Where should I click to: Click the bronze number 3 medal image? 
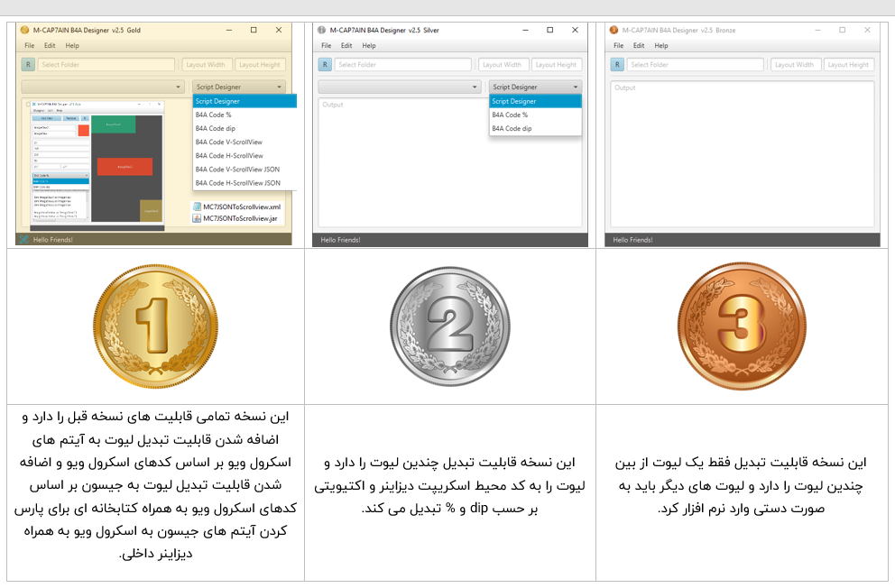[742, 326]
